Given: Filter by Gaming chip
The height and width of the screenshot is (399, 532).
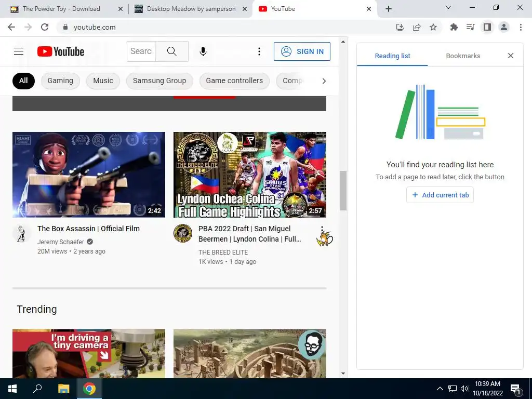Looking at the screenshot, I should pyautogui.click(x=60, y=81).
